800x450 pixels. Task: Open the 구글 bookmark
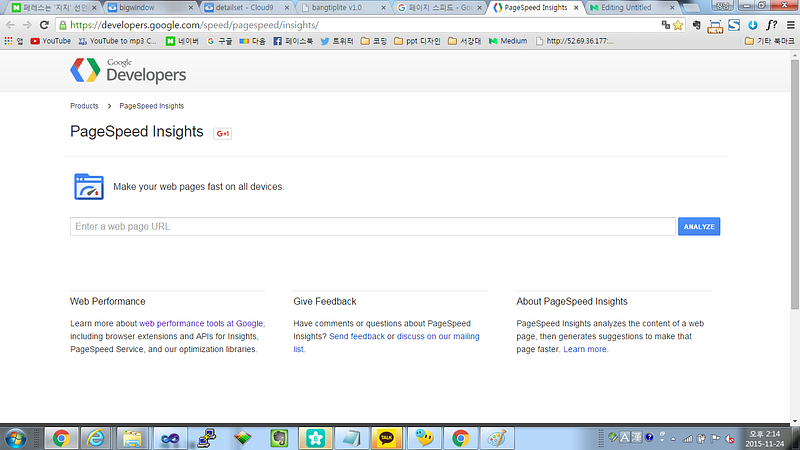[219, 41]
